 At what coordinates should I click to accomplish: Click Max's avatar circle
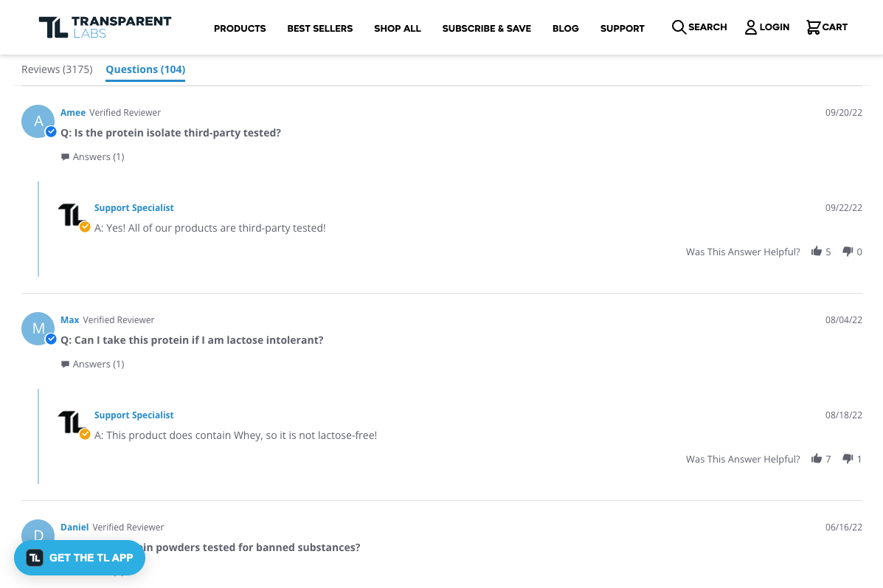tap(38, 328)
